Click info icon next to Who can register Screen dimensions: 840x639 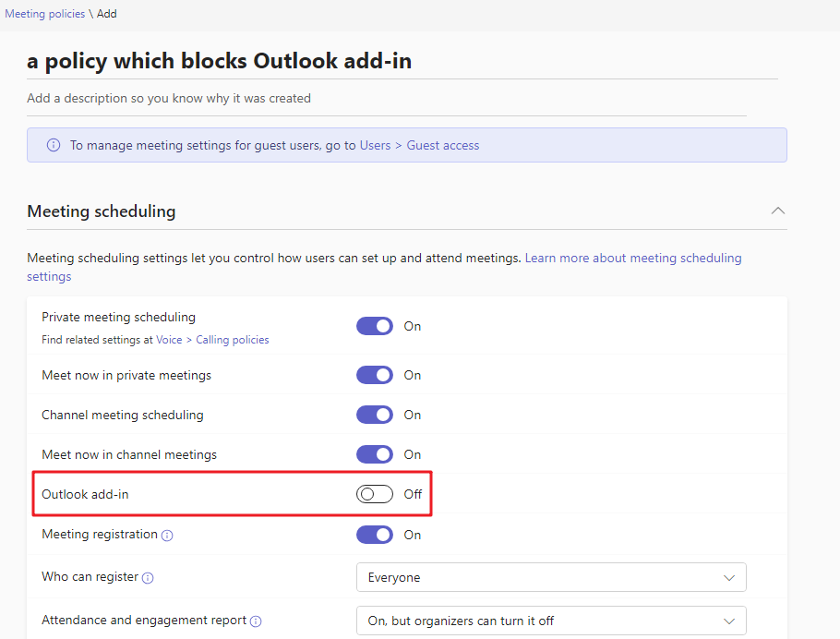[148, 578]
